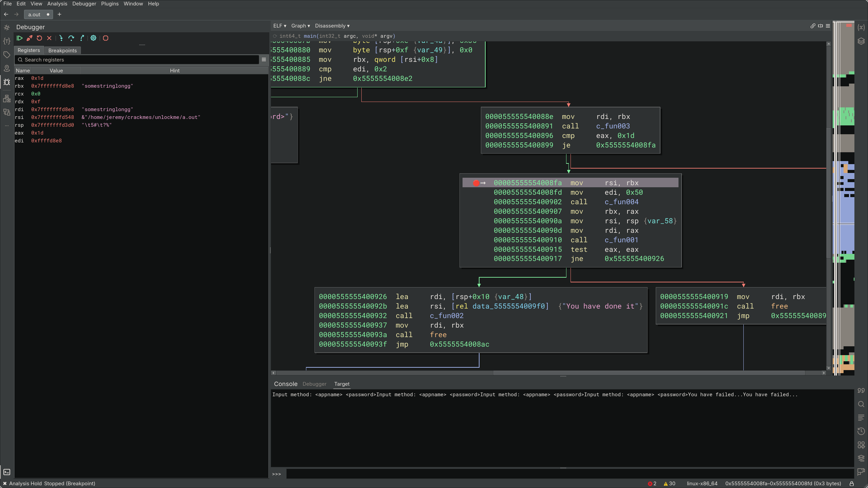Expand the Graph view dropdown
Screen dimensions: 868x488
(x=300, y=26)
